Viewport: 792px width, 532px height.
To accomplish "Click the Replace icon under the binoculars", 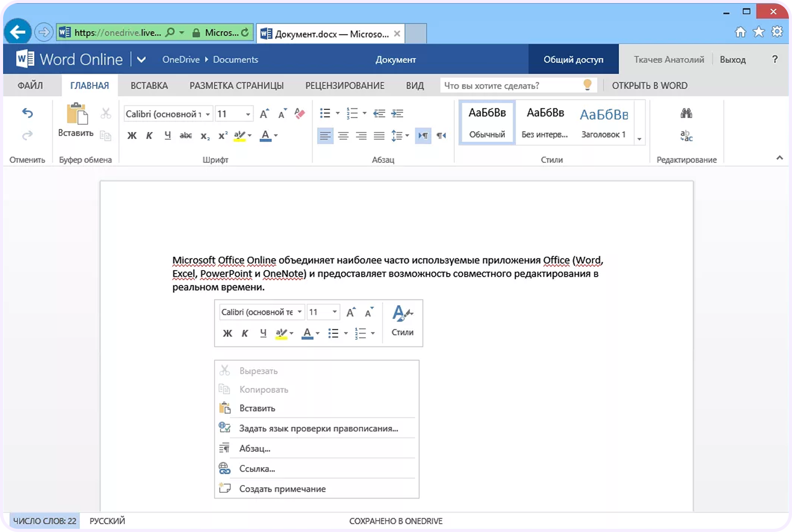I will [686, 136].
